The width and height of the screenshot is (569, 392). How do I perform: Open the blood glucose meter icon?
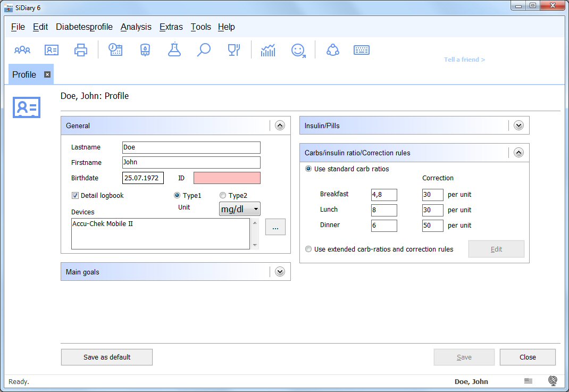[145, 50]
